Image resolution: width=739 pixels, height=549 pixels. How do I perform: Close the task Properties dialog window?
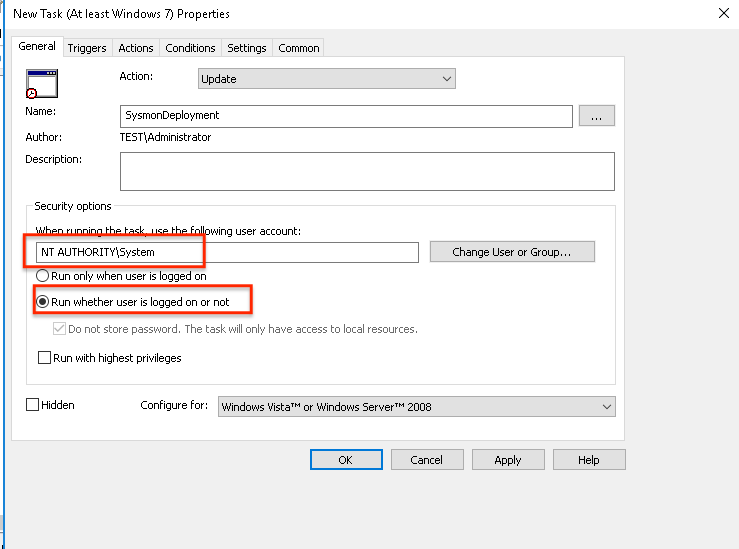[x=723, y=13]
